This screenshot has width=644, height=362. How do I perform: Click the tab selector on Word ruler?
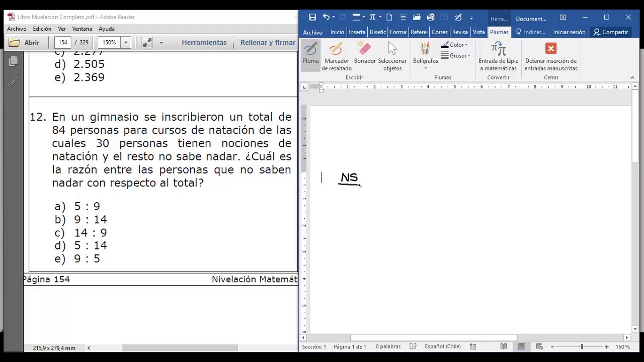pos(304,87)
